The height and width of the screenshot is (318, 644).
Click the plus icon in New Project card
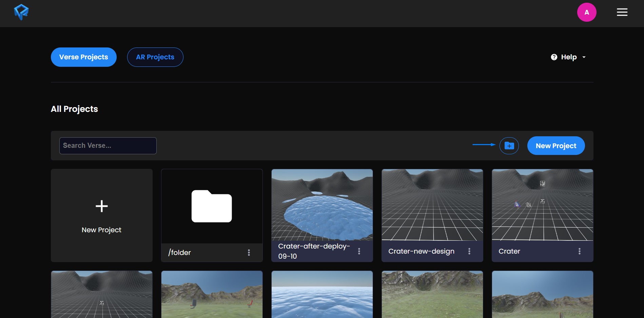pos(102,206)
